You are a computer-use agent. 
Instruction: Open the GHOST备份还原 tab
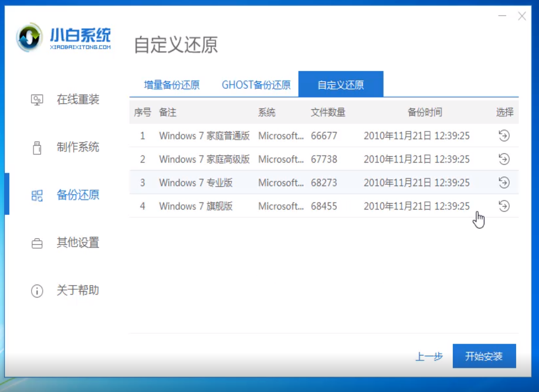point(256,85)
